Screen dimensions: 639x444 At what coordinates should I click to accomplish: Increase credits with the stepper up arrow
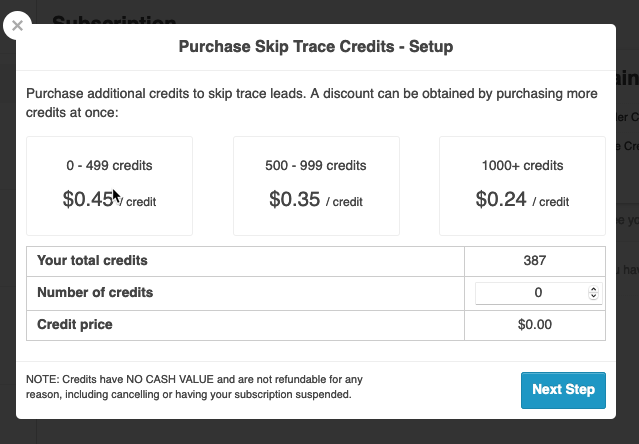point(594,289)
